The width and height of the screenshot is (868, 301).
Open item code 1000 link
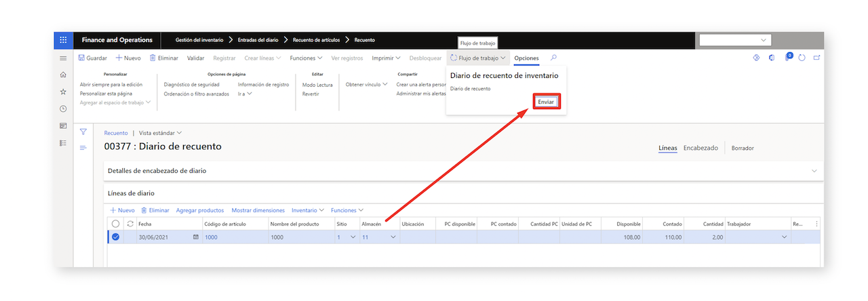coord(211,237)
